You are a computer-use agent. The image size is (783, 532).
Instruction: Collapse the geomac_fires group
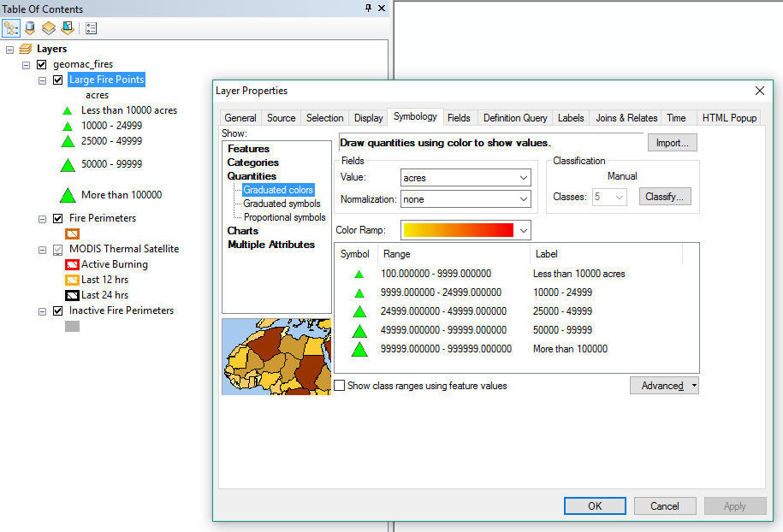[26, 65]
